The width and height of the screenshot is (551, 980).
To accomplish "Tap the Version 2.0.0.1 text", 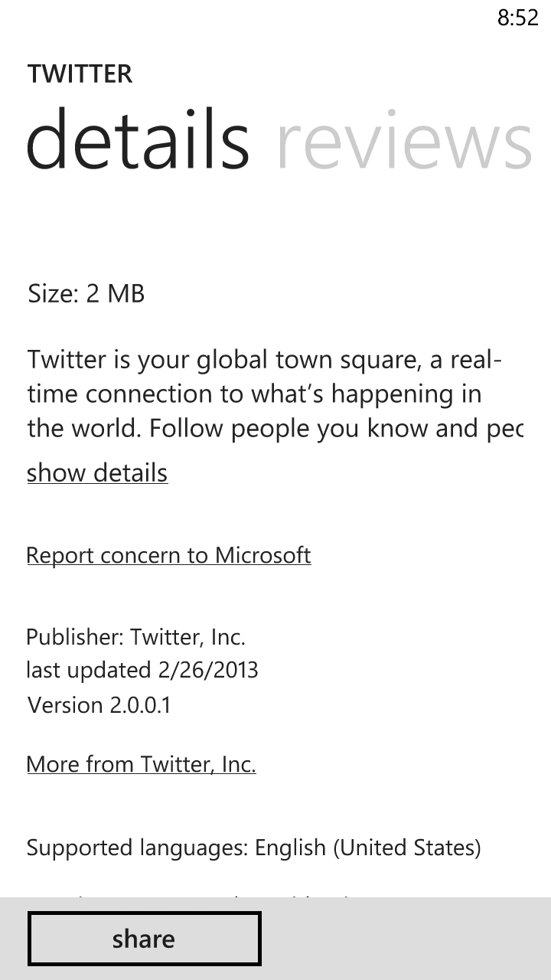I will 99,705.
